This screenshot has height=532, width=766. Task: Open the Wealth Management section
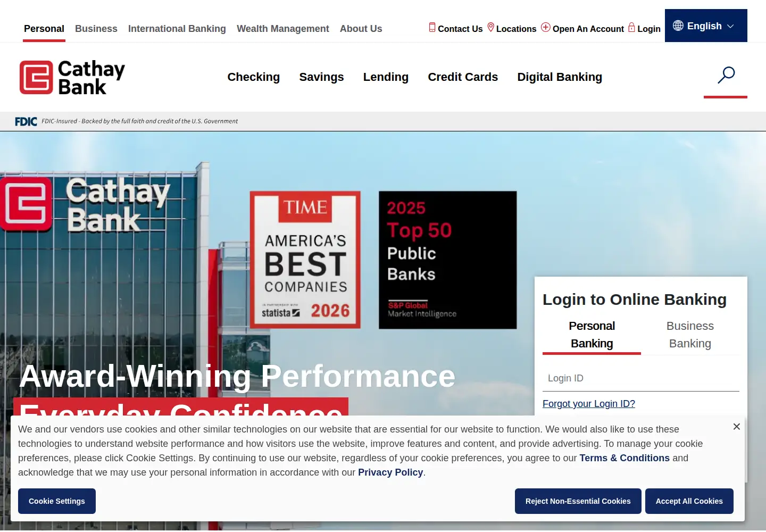pyautogui.click(x=283, y=29)
